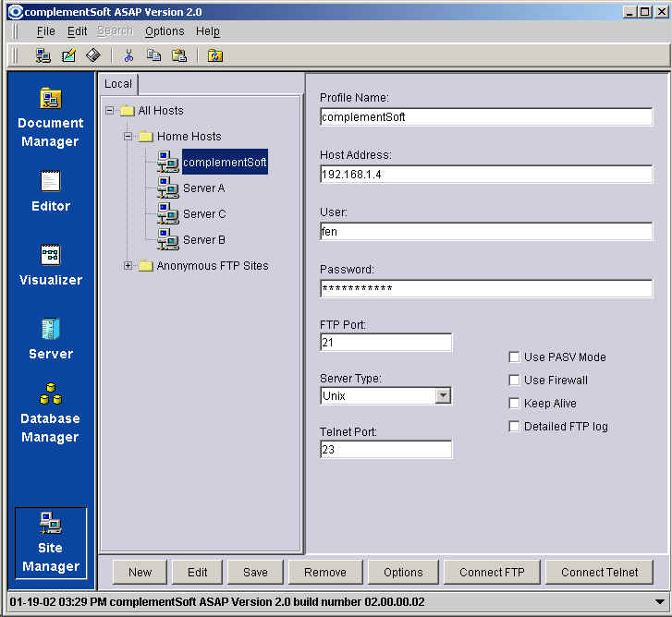The height and width of the screenshot is (617, 672).
Task: Open the Server panel icon
Action: [51, 339]
